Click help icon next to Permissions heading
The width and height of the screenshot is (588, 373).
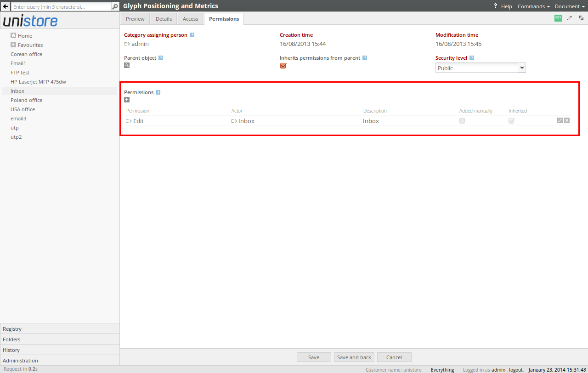click(158, 92)
